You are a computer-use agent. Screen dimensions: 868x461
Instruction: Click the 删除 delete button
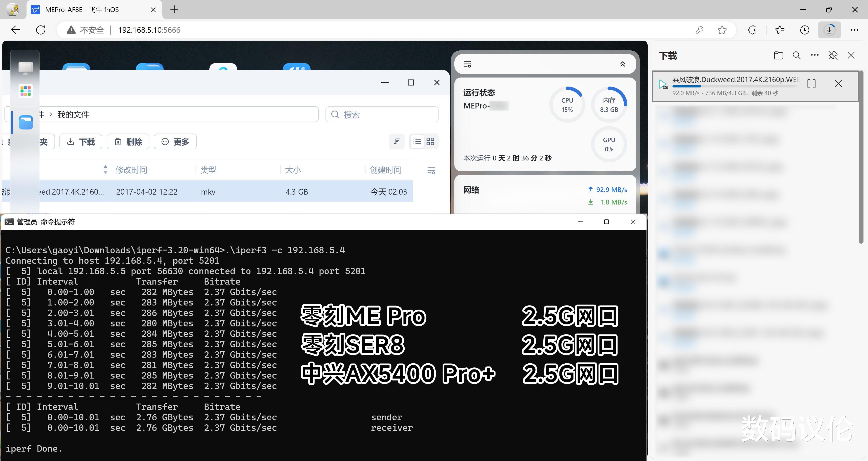point(128,142)
